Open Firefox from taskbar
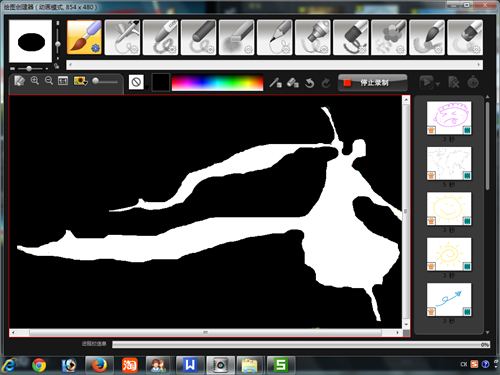Viewport: 500px width, 375px height. pyautogui.click(x=99, y=365)
